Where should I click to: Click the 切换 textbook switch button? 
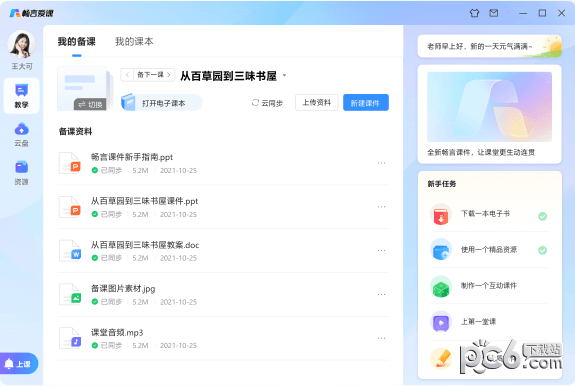click(90, 104)
